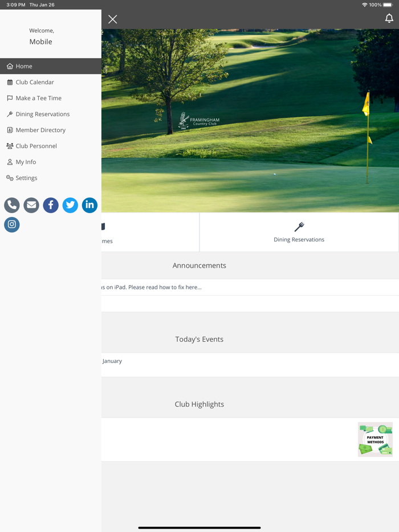Open Dining Reservations in side menu
The width and height of the screenshot is (399, 532).
[x=51, y=114]
